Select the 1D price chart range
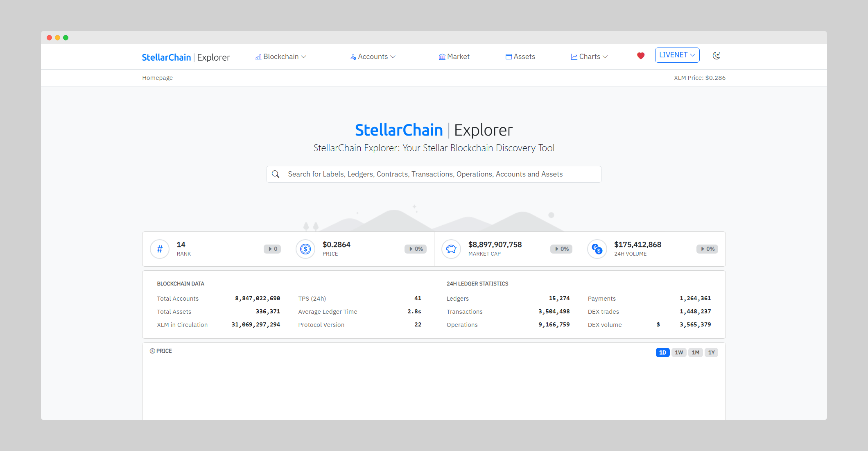Screen dimensions: 868x451 [x=662, y=352]
